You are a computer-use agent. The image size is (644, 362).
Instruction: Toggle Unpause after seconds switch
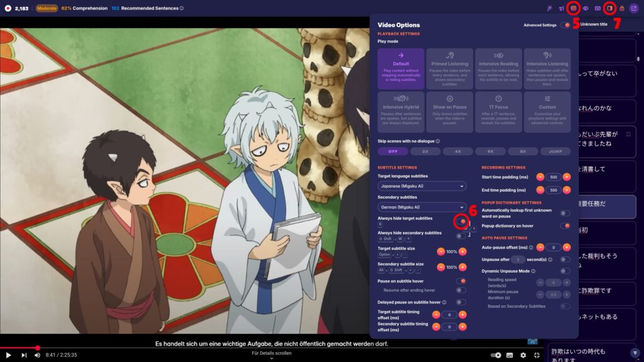coord(565,260)
